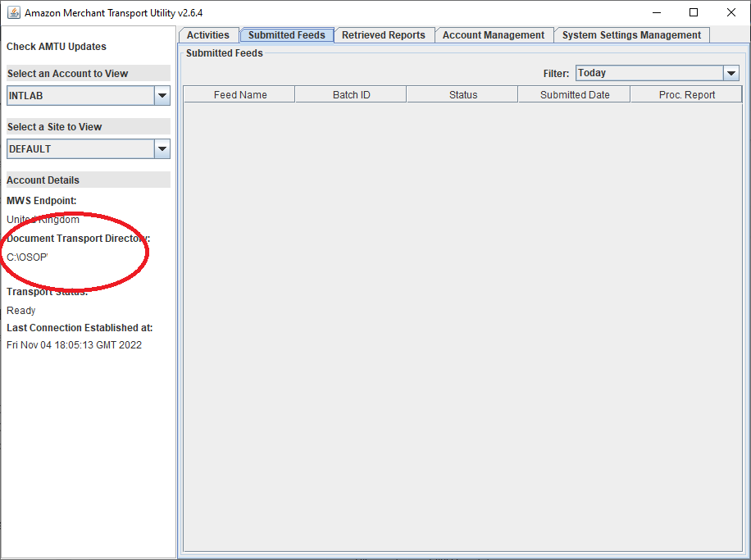Click the Java app icon in title bar
This screenshot has width=751, height=560.
13,12
